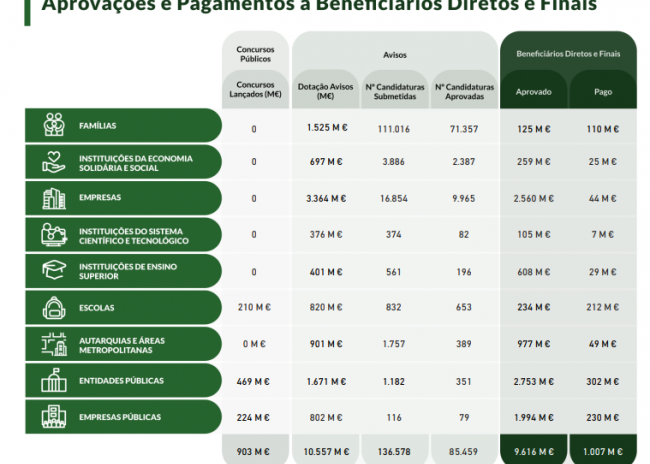The image size is (650, 464).
Task: Click the 1.994 M € approved value
Action: 534,418
